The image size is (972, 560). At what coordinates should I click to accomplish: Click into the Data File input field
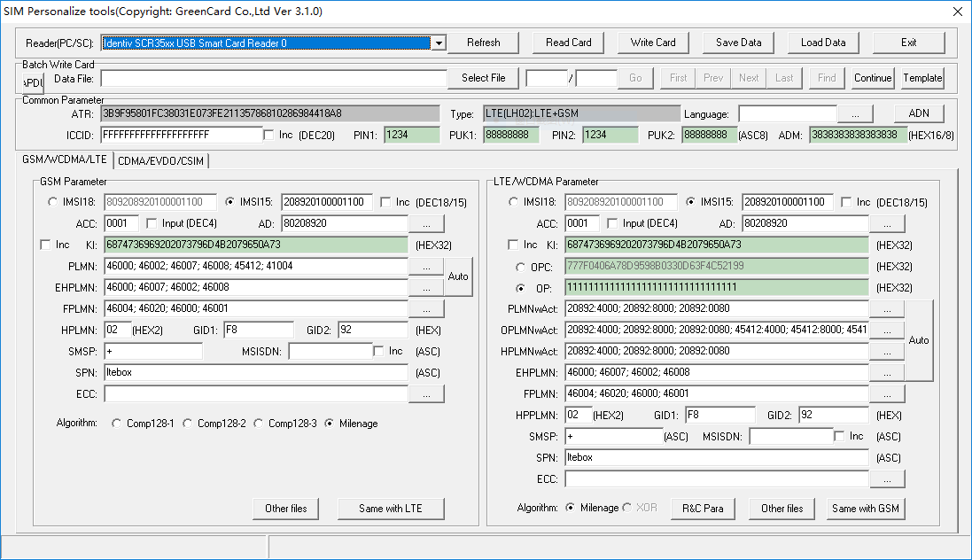pos(274,78)
